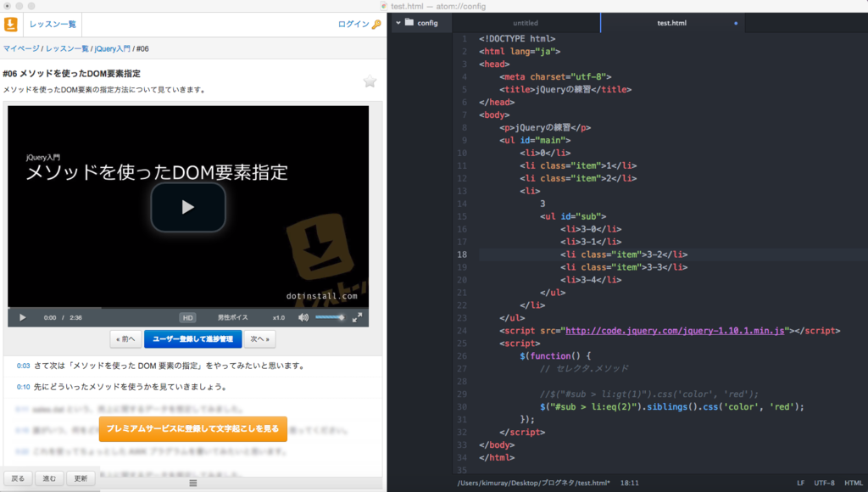Enter fullscreen video mode
Screen dimensions: 868x492
click(358, 317)
